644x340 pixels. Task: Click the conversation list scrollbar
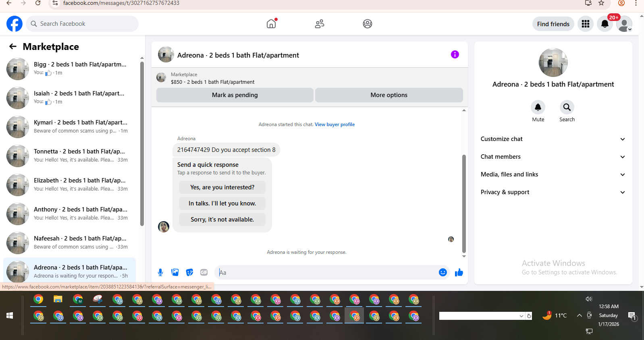142,143
